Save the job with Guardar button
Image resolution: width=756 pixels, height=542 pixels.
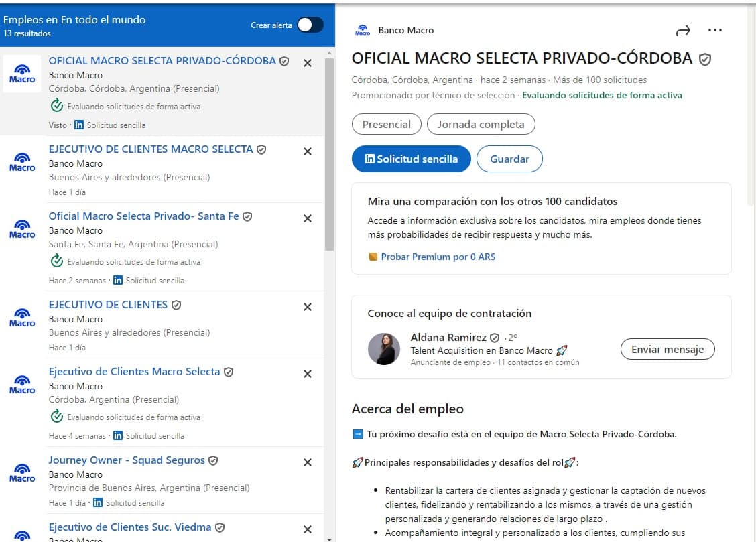click(x=509, y=159)
